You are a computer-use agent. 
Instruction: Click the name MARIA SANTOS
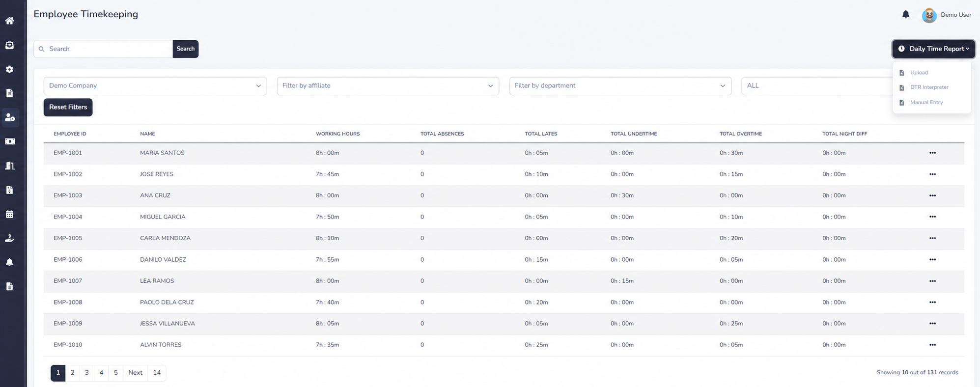pos(162,153)
